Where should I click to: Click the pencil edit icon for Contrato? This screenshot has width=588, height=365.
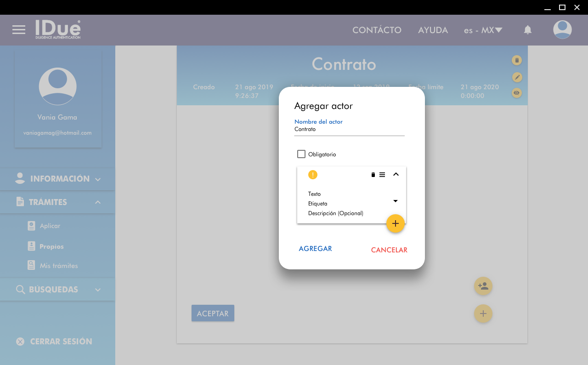(517, 77)
